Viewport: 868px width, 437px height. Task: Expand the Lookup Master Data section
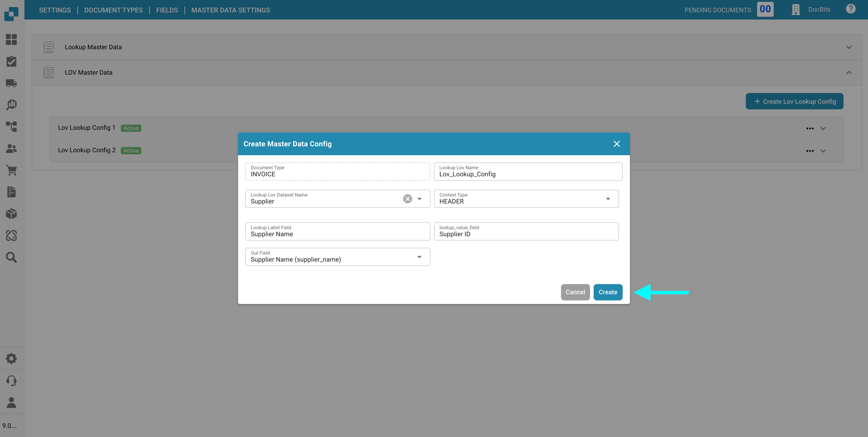click(848, 47)
